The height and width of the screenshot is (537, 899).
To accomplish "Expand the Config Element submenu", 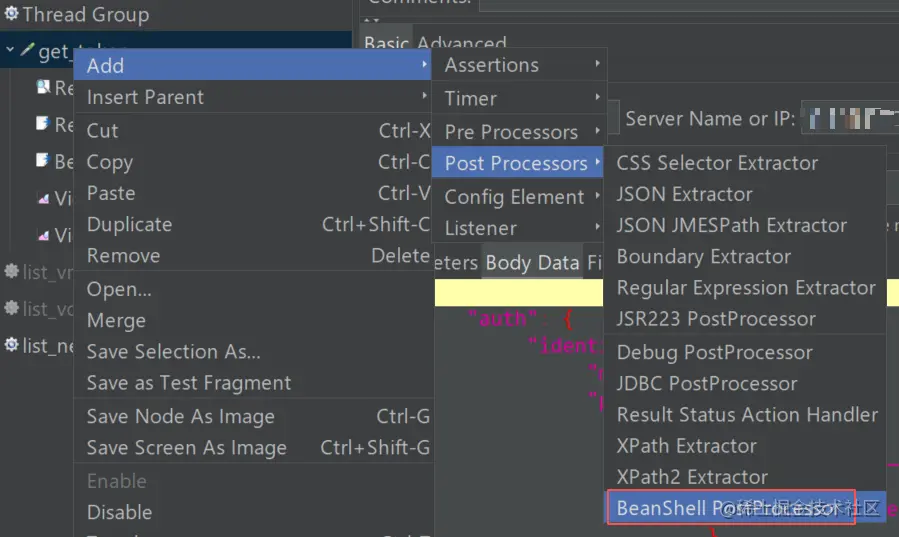I will [518, 197].
